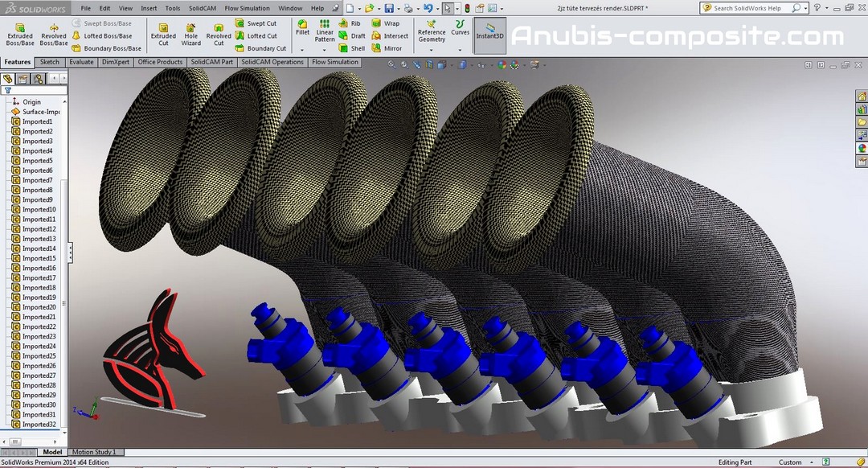Click the Rebuild traffic light icon
The image size is (868, 468).
pyautogui.click(x=467, y=8)
